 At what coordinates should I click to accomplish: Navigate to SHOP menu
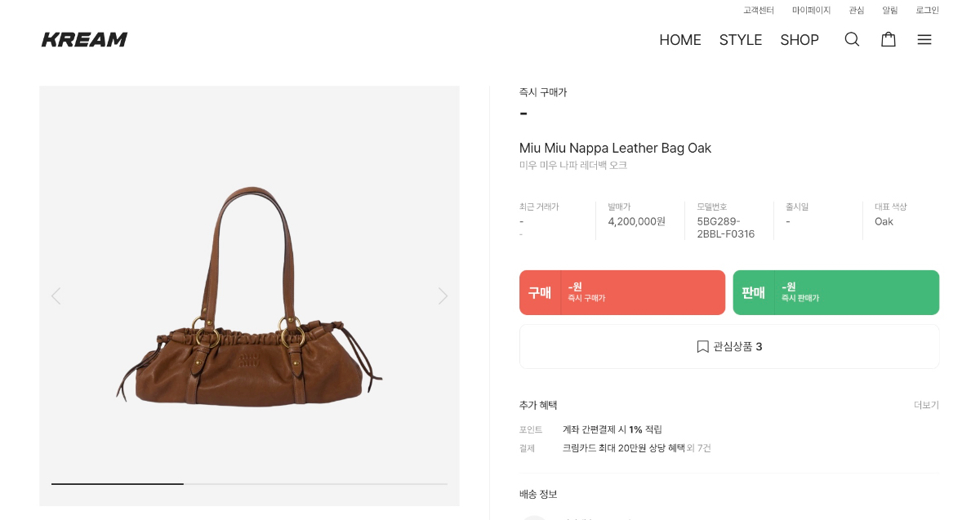click(800, 40)
